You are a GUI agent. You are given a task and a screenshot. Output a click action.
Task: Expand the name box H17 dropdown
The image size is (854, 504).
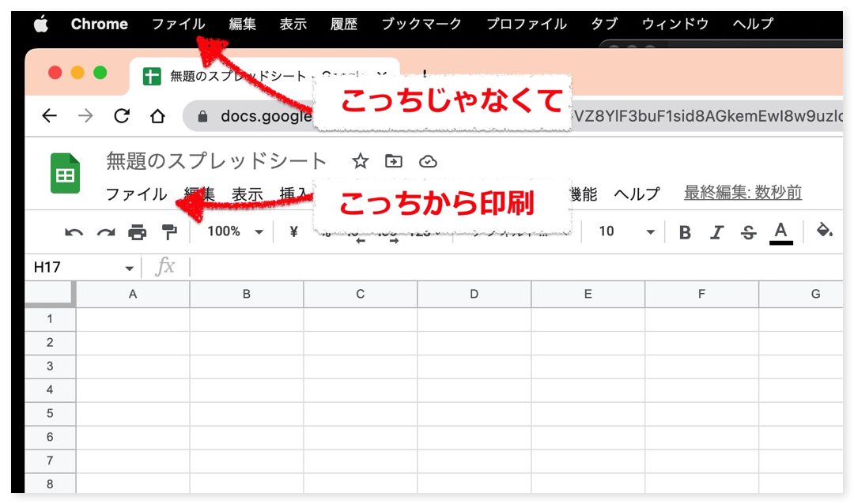coord(129,267)
